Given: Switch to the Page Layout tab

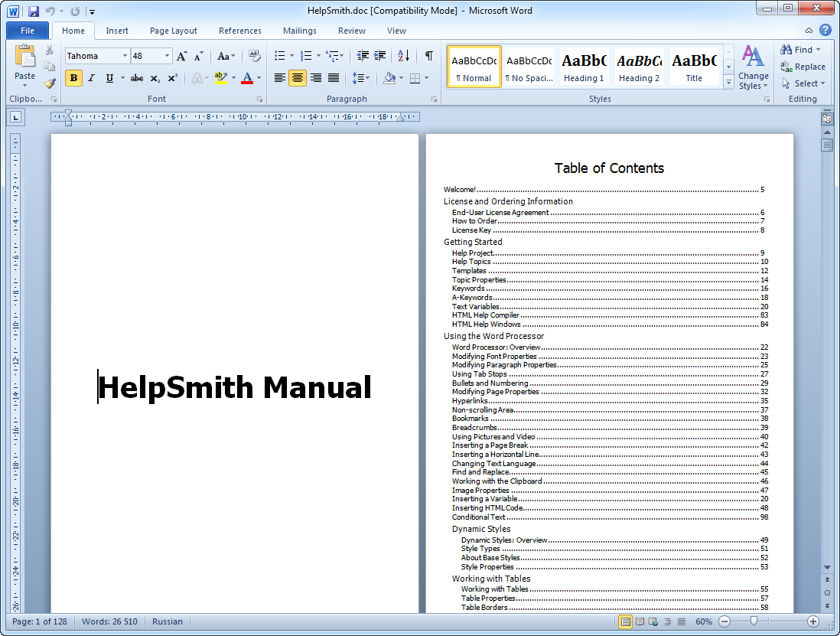Looking at the screenshot, I should [x=173, y=31].
